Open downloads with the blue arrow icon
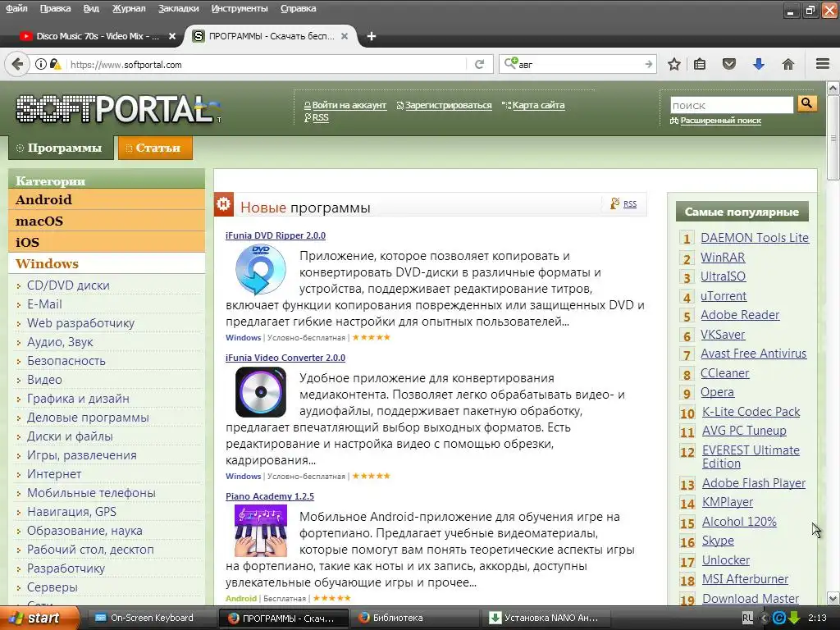 (759, 64)
